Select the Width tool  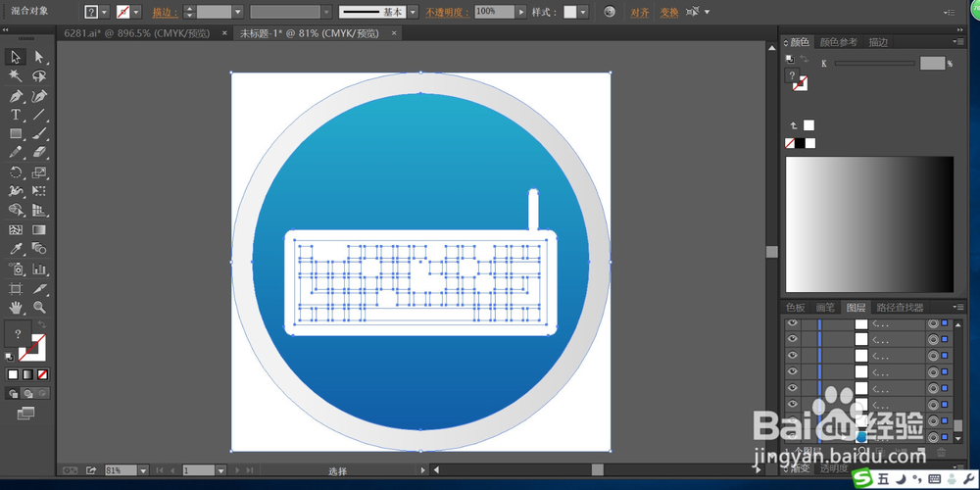(16, 191)
